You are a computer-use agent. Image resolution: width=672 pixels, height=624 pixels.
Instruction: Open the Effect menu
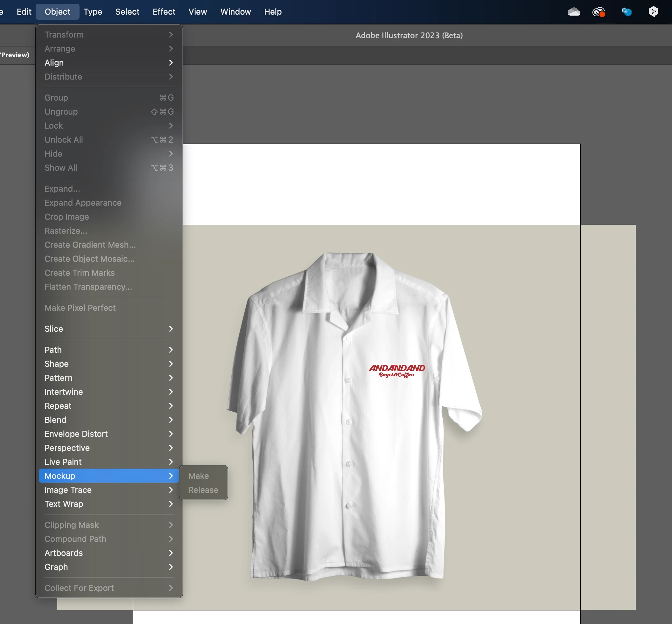click(x=164, y=12)
